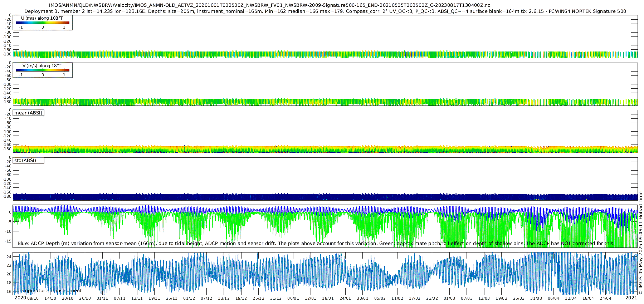Select the 01/11 date tick
This screenshot has width=644, height=304.
tap(102, 298)
